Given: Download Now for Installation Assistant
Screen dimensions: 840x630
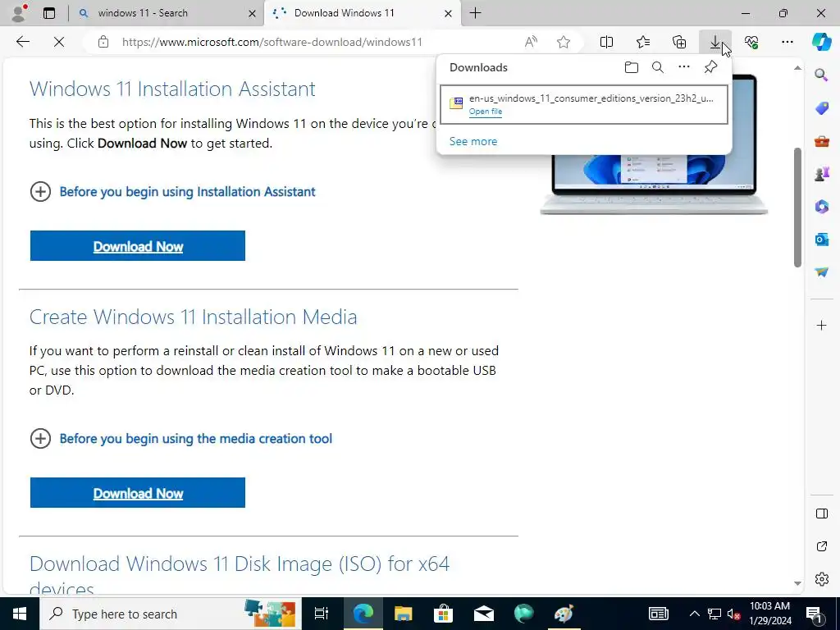Looking at the screenshot, I should pyautogui.click(x=138, y=246).
